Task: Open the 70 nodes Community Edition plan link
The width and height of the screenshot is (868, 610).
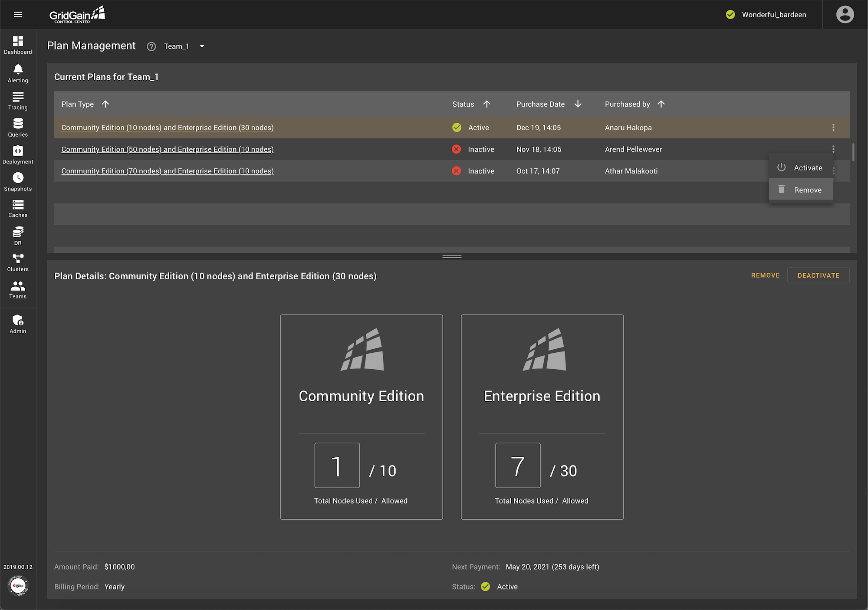Action: coord(168,171)
